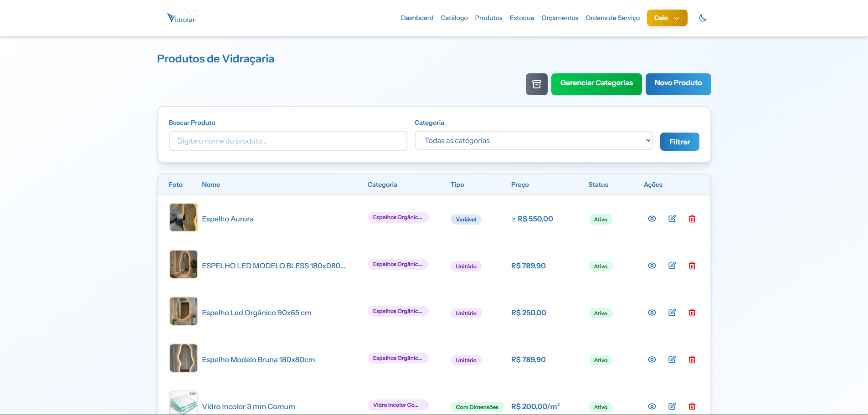Focus the Buscar Produto search field
The width and height of the screenshot is (868, 415).
point(288,141)
